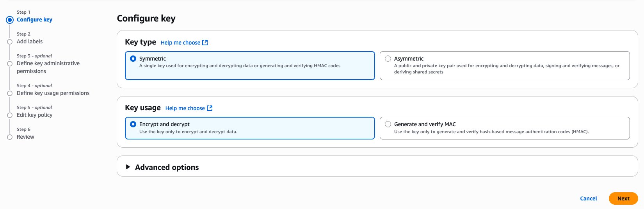This screenshot has width=644, height=209.
Task: Open external link icon beside Key type help
Action: point(205,43)
